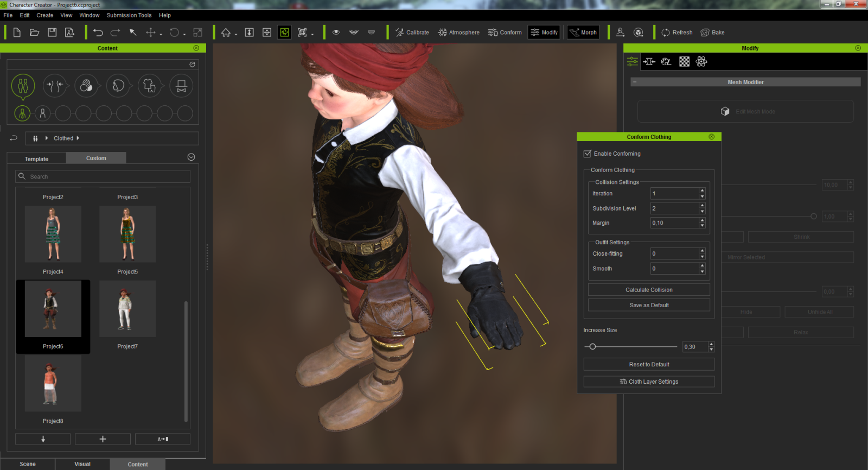Image resolution: width=868 pixels, height=470 pixels.
Task: Collapse the Mesh Modifier section
Action: pos(634,82)
